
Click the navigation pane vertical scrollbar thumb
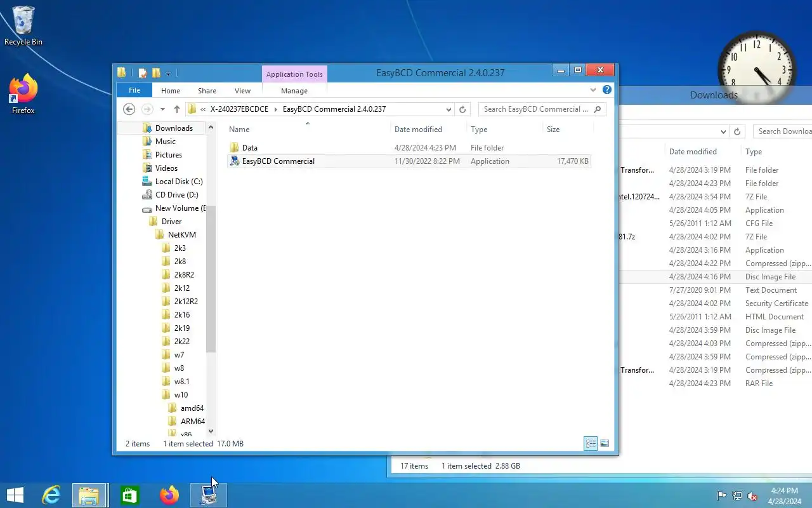(211, 279)
